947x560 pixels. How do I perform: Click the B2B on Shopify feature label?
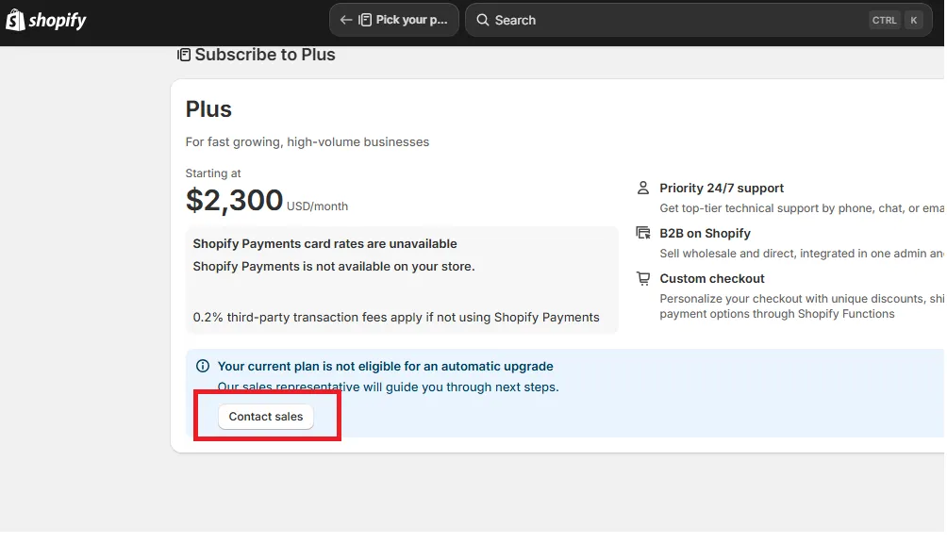705,233
